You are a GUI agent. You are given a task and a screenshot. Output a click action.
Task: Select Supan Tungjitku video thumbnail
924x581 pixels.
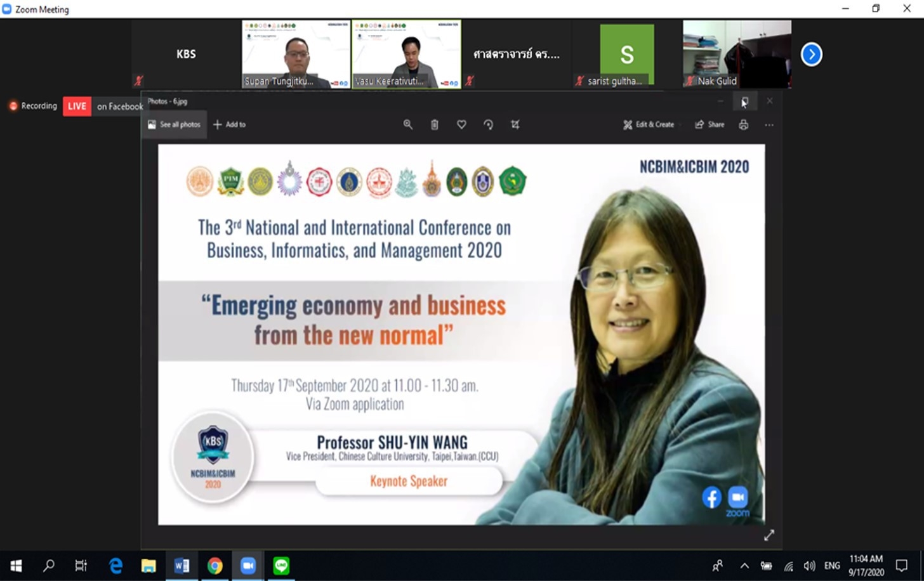click(x=296, y=54)
